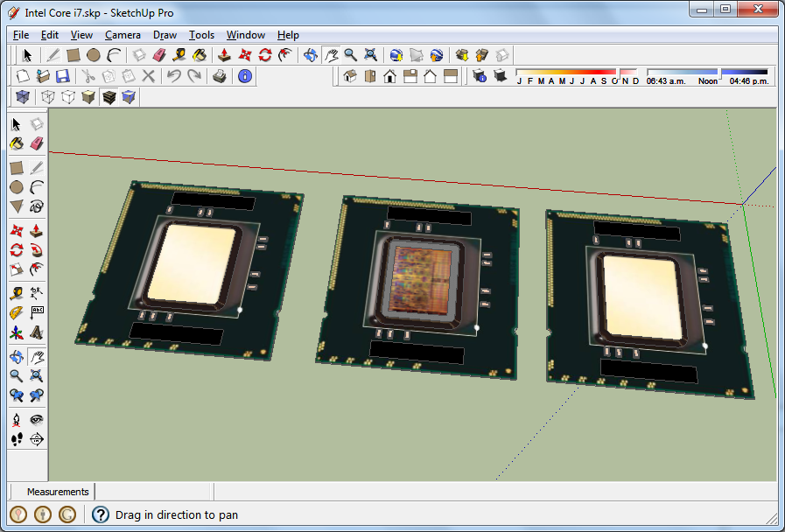Enable Hidden Line face style
Viewport: 785px width, 532px height.
(x=68, y=96)
